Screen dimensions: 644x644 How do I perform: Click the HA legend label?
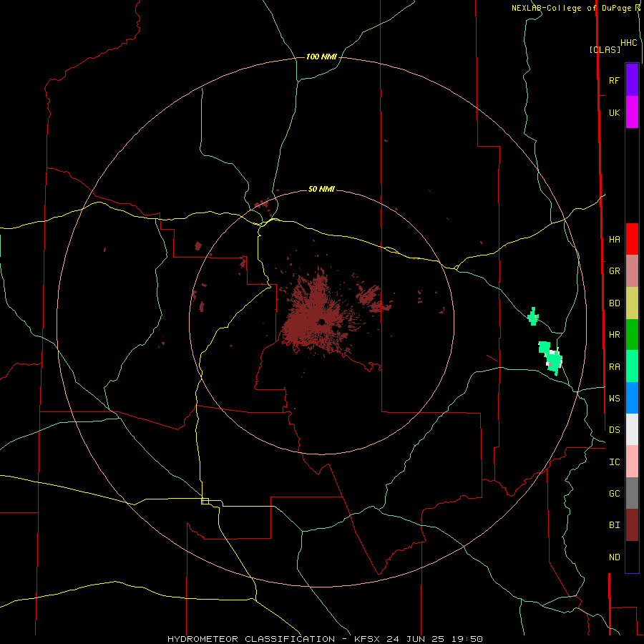614,240
